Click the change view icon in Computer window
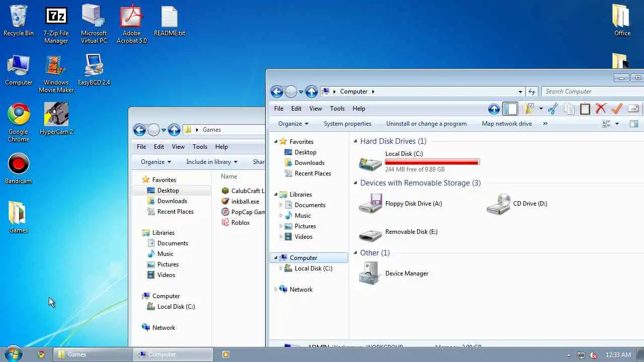 pos(606,124)
